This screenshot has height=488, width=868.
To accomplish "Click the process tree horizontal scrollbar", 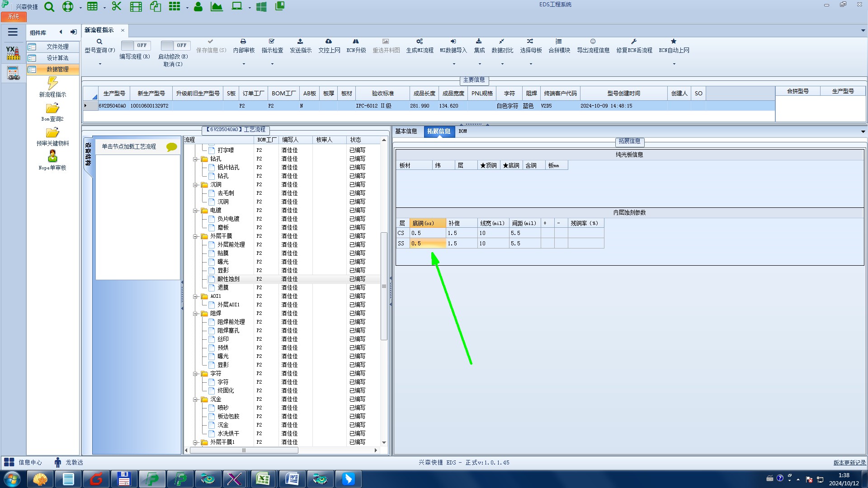I will pyautogui.click(x=244, y=450).
